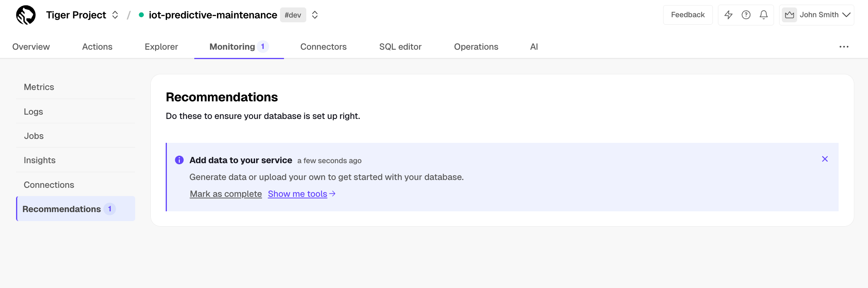Expand the Tiger Project switcher
868x288 pixels.
tap(115, 15)
